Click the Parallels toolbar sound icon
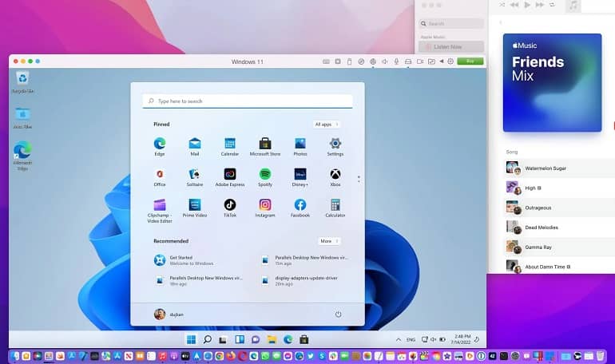Screen dimensions: 615x364 (385, 61)
